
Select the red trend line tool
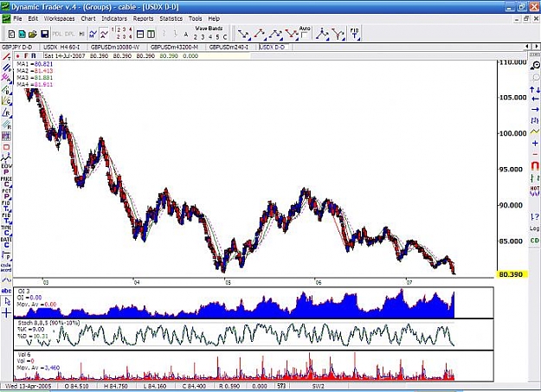(6, 57)
